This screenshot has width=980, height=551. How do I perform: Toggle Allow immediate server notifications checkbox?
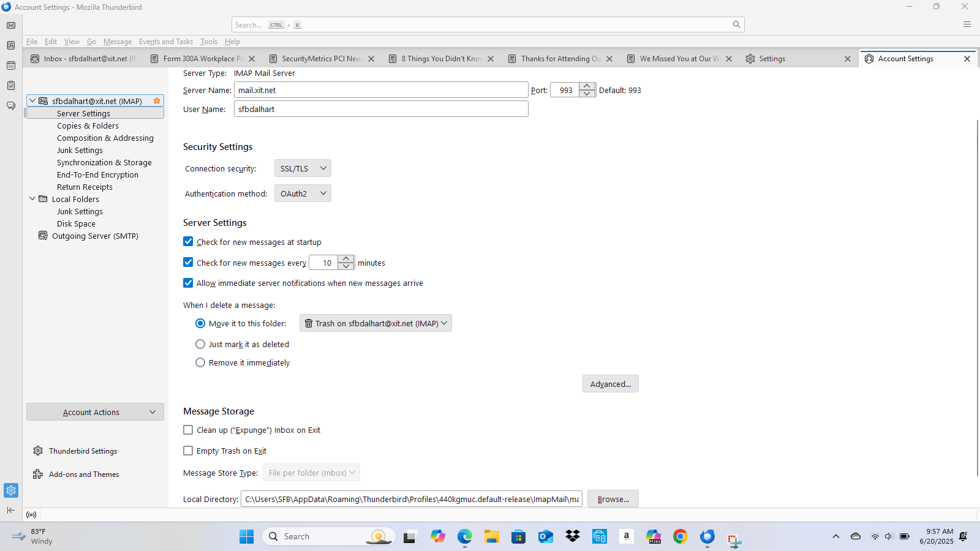point(188,283)
